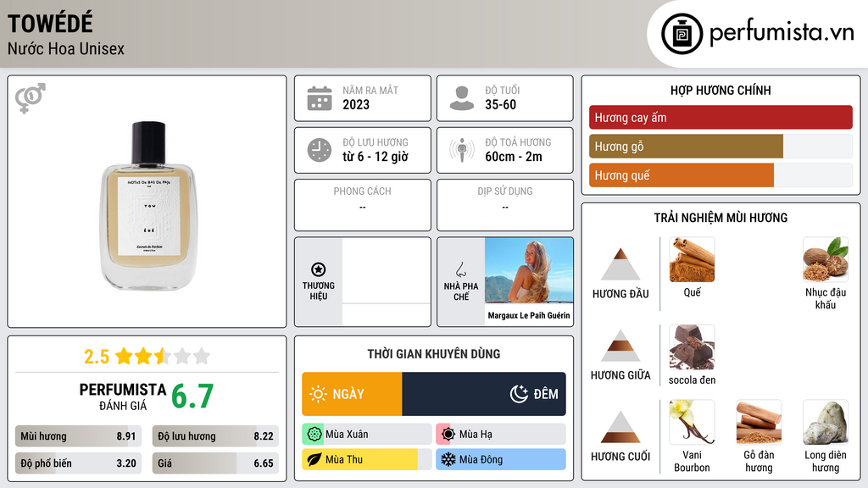Click the Thời gian khuyên dùng heading
The width and height of the screenshot is (868, 488).
pyautogui.click(x=434, y=354)
